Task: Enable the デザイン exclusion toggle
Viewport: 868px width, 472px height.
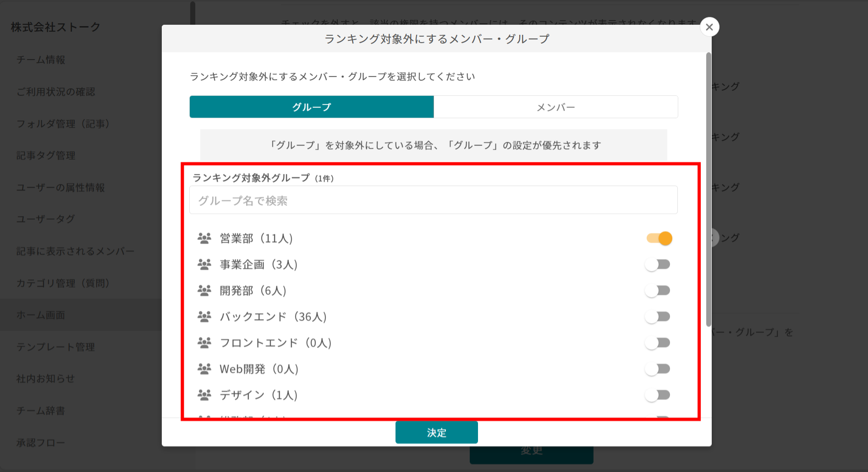Action: pos(658,395)
